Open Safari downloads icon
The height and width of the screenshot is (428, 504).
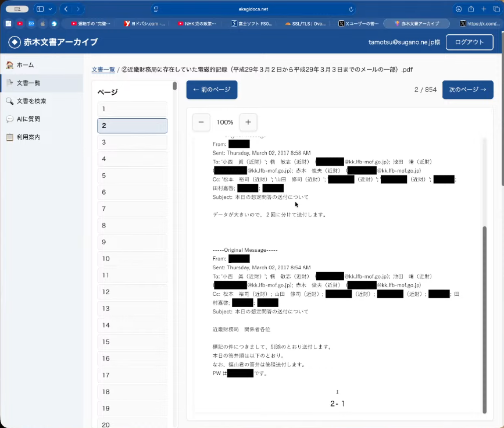click(x=458, y=9)
